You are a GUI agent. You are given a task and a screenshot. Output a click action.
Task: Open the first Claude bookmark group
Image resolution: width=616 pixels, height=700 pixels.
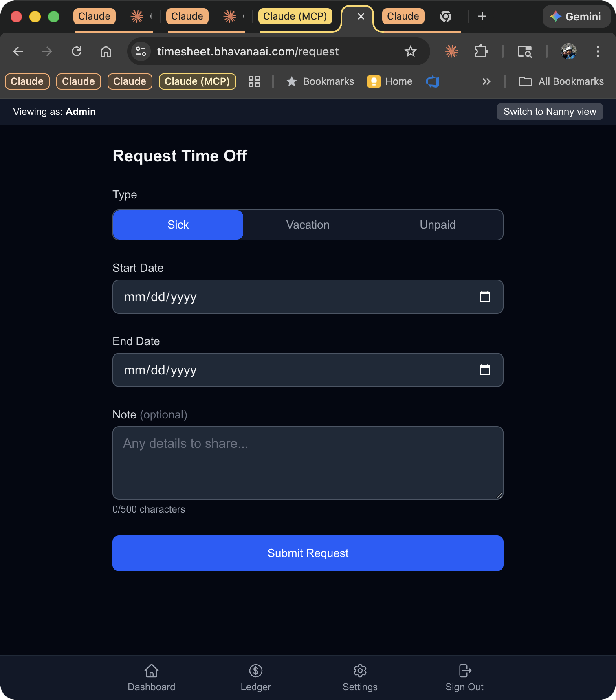coord(27,81)
